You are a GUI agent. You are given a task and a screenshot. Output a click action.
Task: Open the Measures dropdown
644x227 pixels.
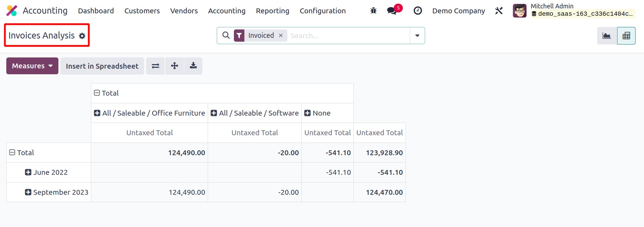point(32,66)
